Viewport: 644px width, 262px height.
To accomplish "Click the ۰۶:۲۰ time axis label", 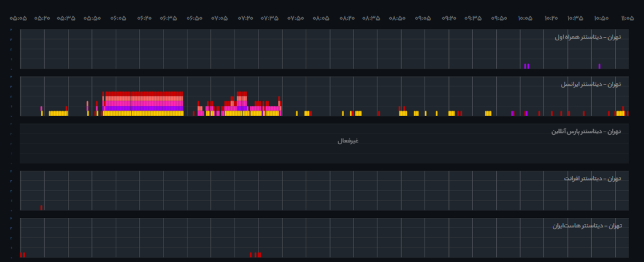I will 144,18.
